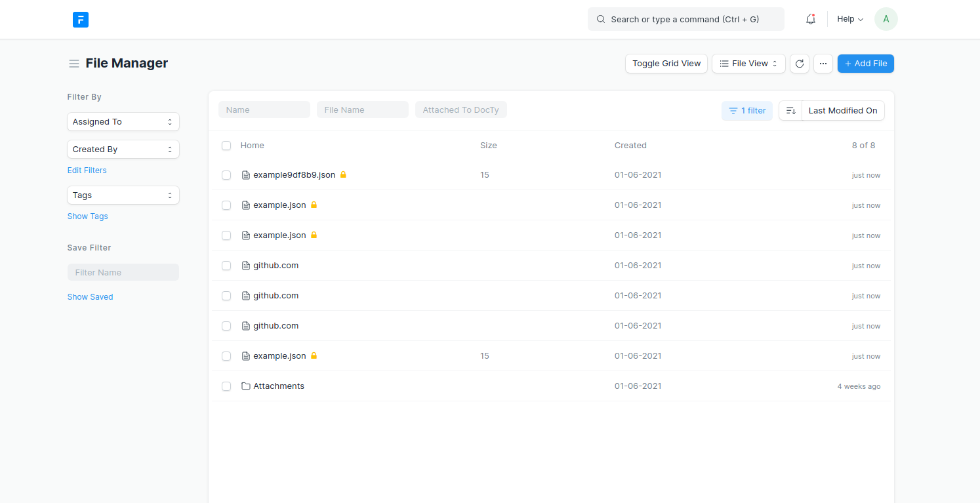
Task: Click the sort order icon near Last Modified On
Action: coord(790,110)
